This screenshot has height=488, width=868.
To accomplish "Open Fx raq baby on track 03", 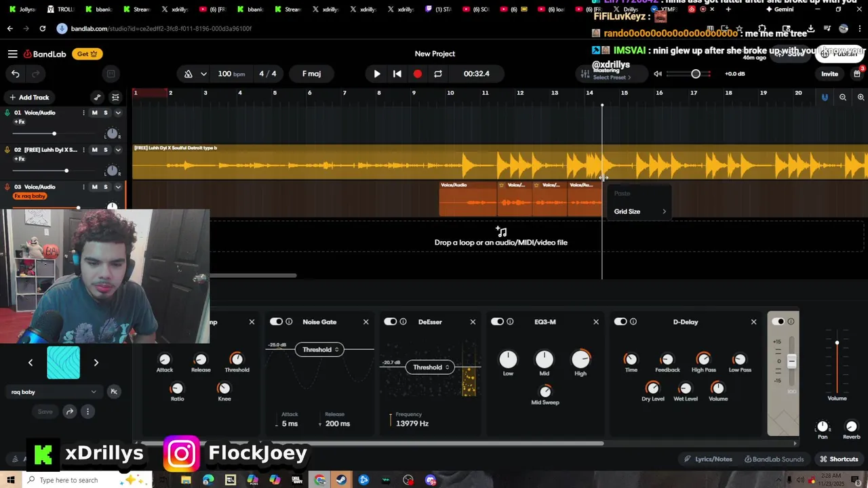I will 30,196.
